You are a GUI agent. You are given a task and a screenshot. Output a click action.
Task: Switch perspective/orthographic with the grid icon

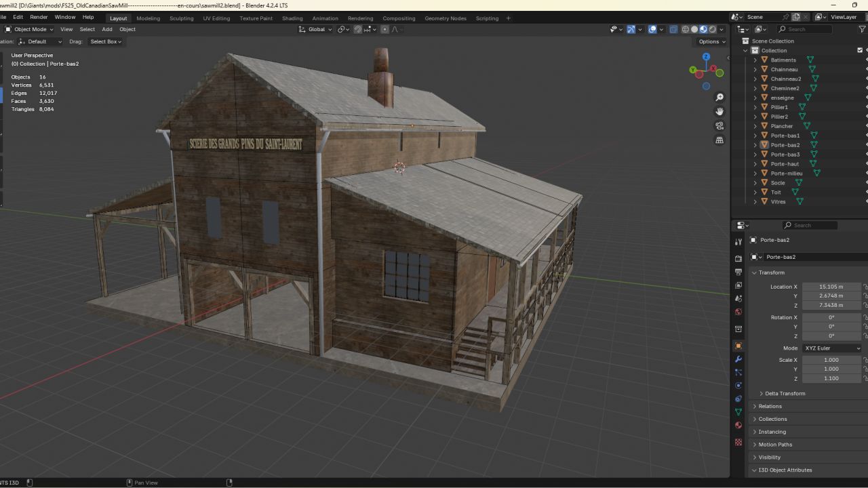719,140
